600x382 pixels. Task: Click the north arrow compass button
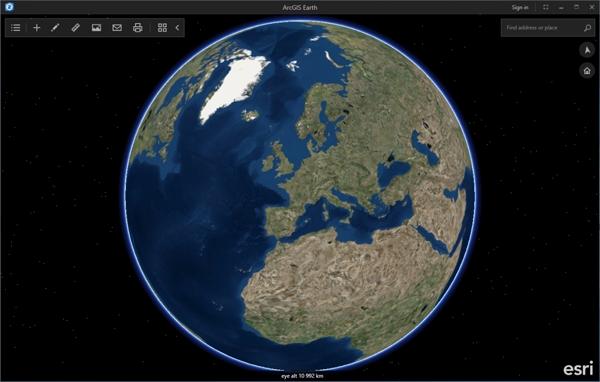coord(587,50)
